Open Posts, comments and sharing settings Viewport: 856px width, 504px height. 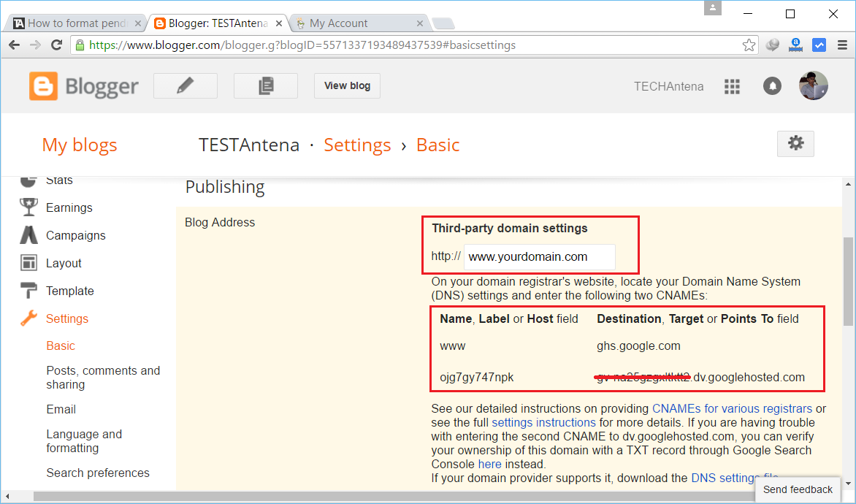tap(103, 378)
